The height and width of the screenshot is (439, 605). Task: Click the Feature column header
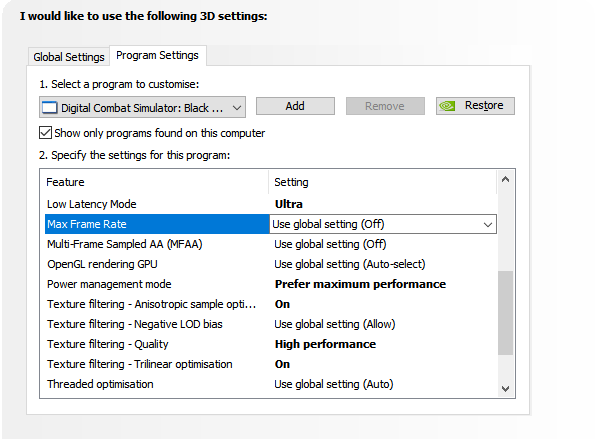tap(157, 182)
